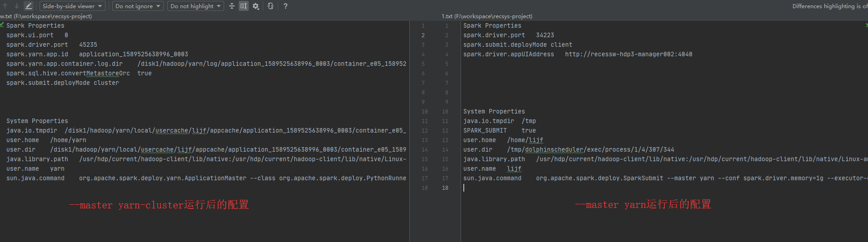
Task: Click 'user.name lijf' line in right pane
Action: tap(492, 168)
